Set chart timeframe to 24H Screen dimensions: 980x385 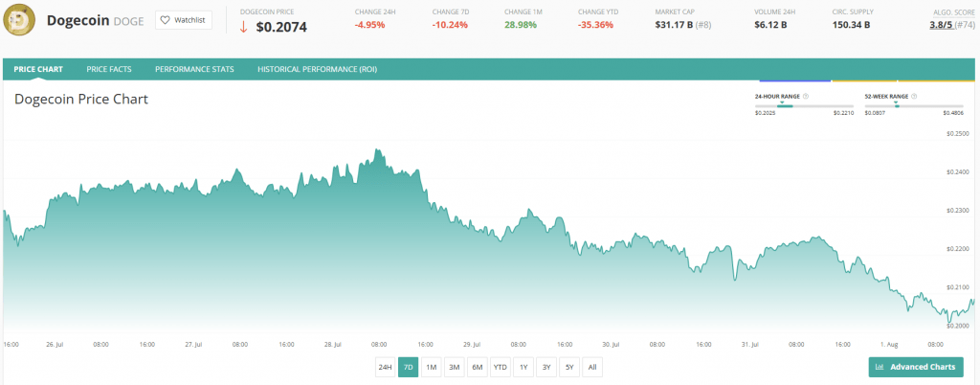point(386,367)
